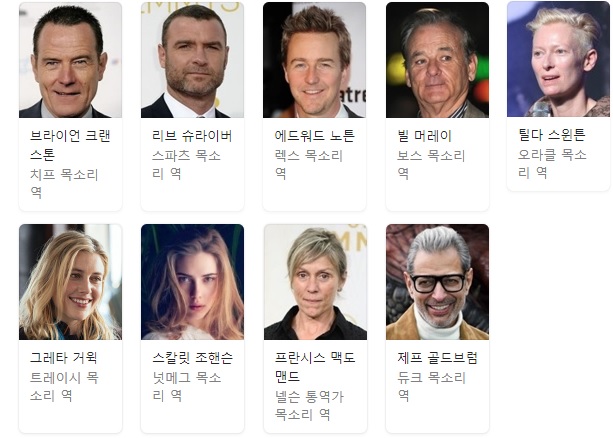Open the 스칼릿 조핸슨 card image
The width and height of the screenshot is (613, 438).
coord(192,282)
